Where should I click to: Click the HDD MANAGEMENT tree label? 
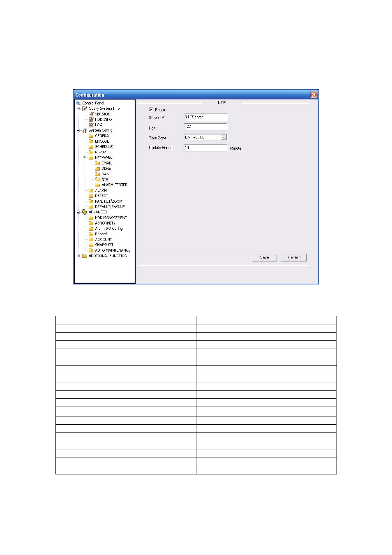[x=111, y=217]
